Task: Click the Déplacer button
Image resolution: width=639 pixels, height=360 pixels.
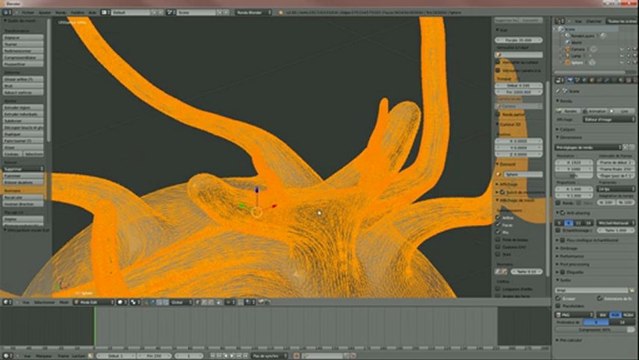Action: tap(23, 38)
